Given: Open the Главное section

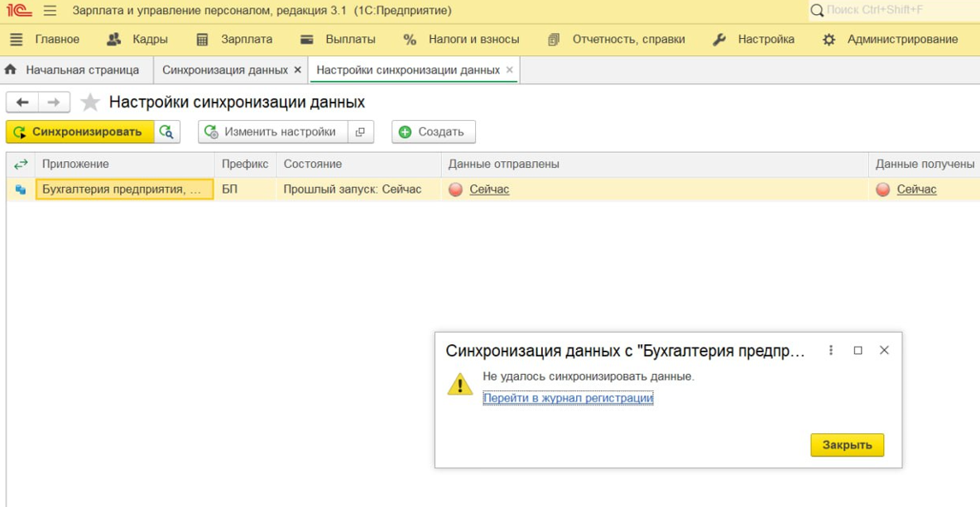Looking at the screenshot, I should [45, 40].
